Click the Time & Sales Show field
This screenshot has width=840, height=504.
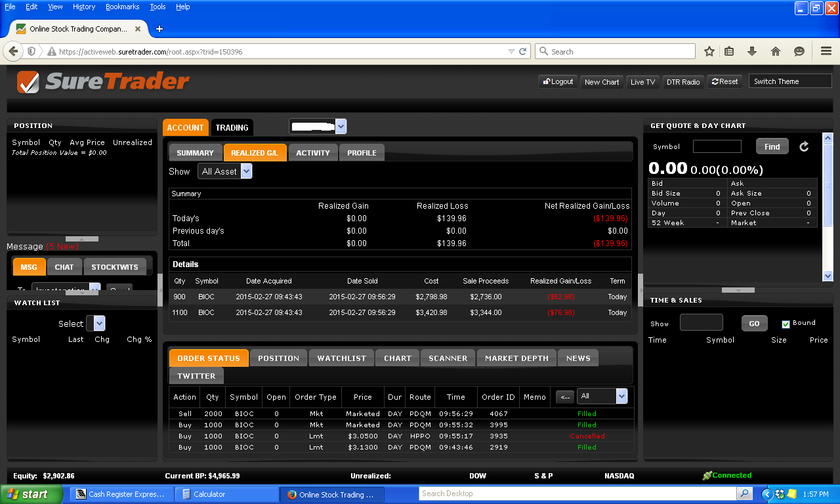[702, 322]
